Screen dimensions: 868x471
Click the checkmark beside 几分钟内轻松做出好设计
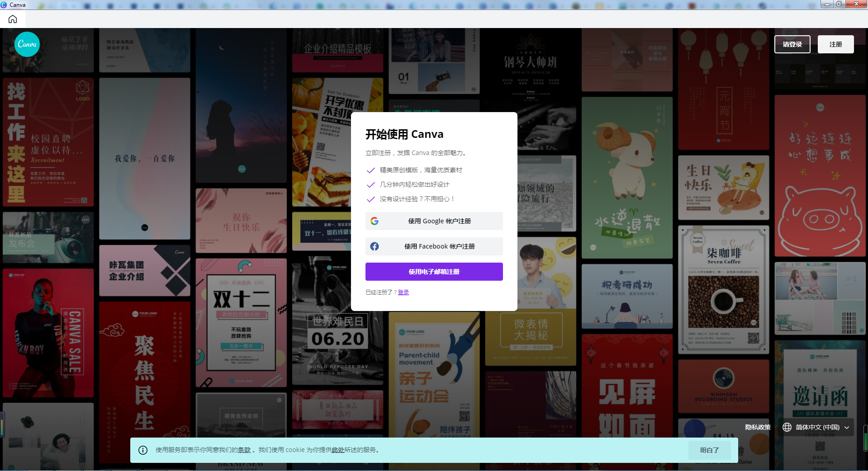(370, 185)
